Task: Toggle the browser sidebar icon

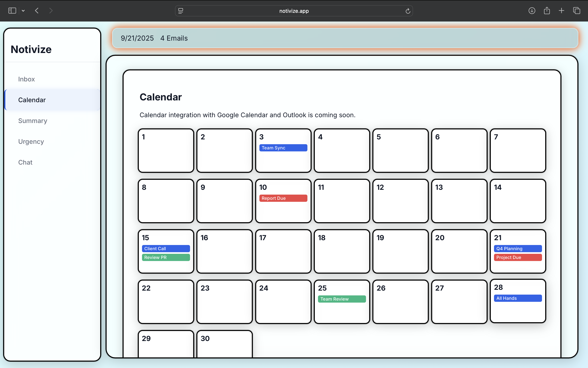Action: (x=12, y=11)
